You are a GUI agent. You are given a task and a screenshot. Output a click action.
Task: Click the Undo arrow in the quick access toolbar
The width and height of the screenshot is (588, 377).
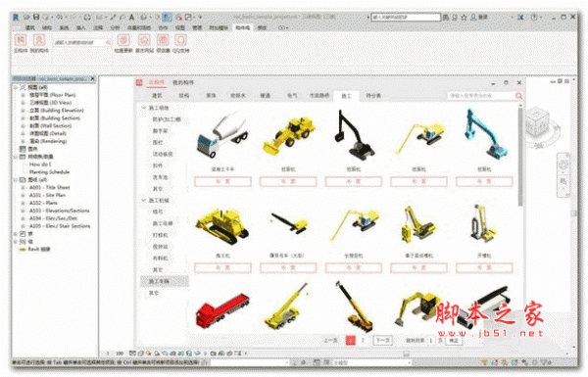(59, 17)
